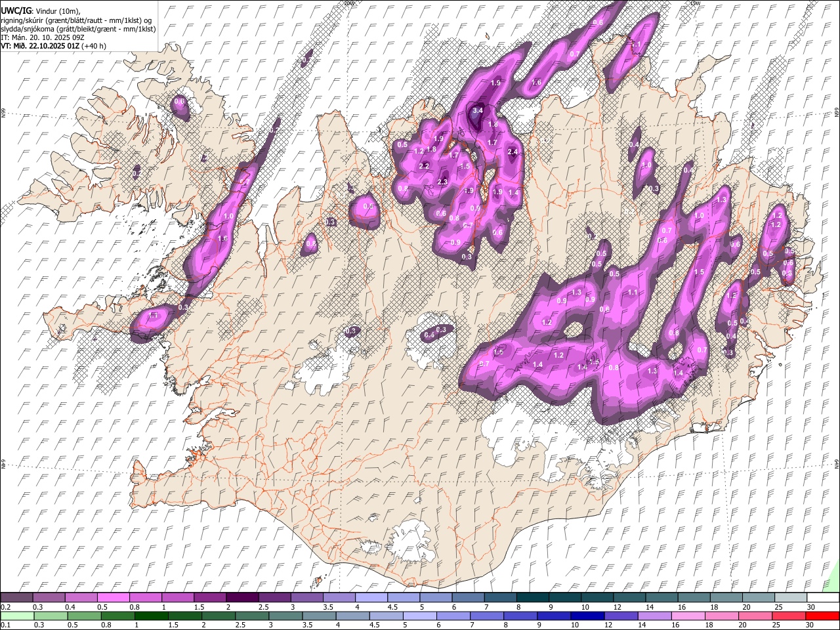Select the 'IT: Mán. 20. 10. 2025 09Z' line
Screen dimensions: 840x630
pos(43,37)
